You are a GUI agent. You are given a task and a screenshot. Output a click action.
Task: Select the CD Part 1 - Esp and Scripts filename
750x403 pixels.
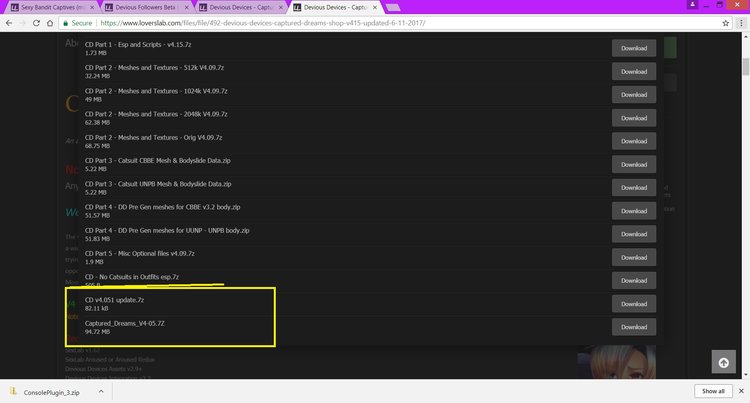click(x=138, y=44)
